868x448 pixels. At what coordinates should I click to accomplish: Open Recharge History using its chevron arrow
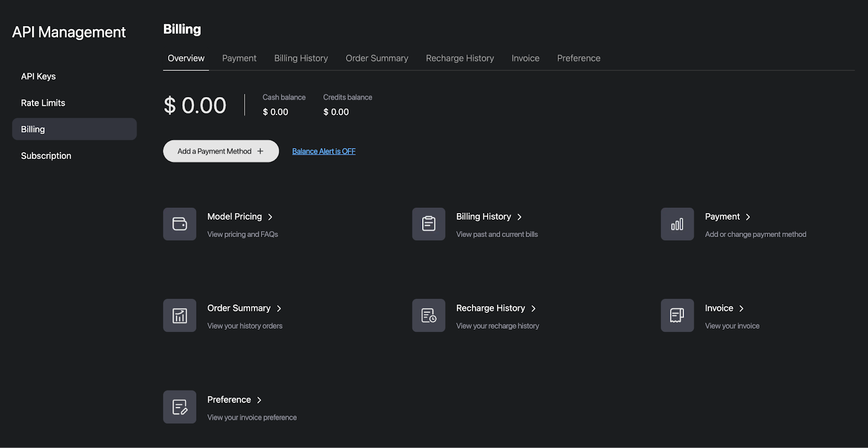(x=533, y=309)
